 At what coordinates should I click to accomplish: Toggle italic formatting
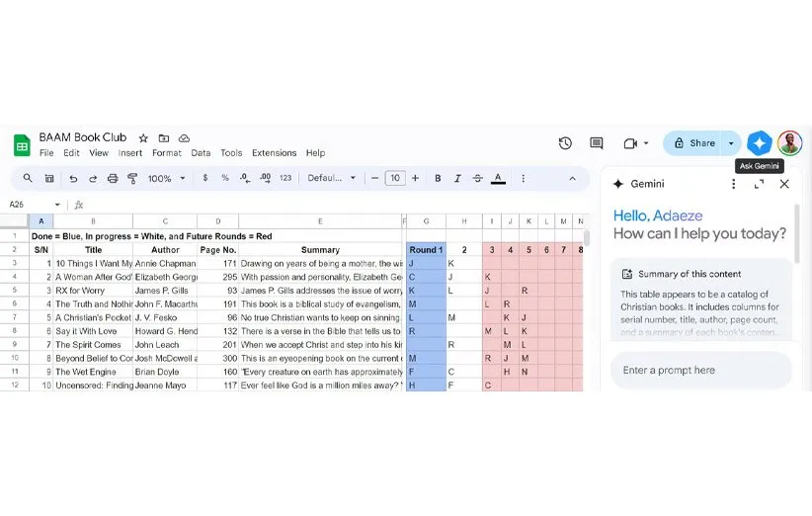click(457, 179)
